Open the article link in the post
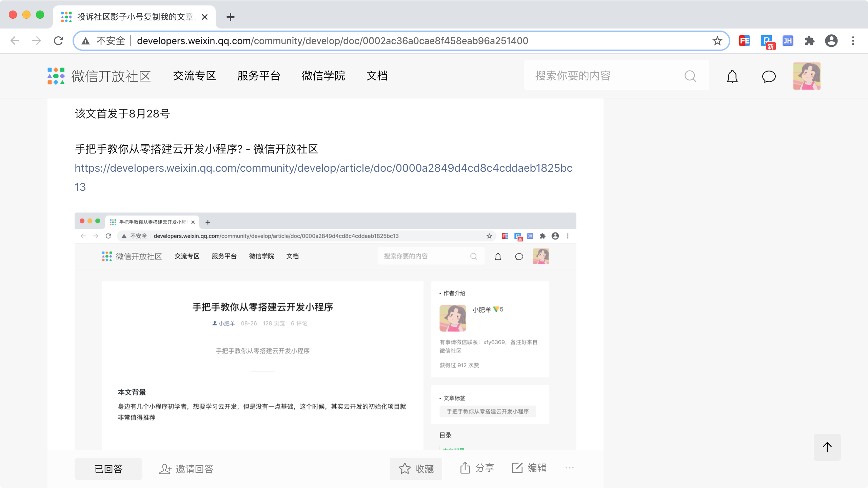868x488 pixels. coord(323,168)
